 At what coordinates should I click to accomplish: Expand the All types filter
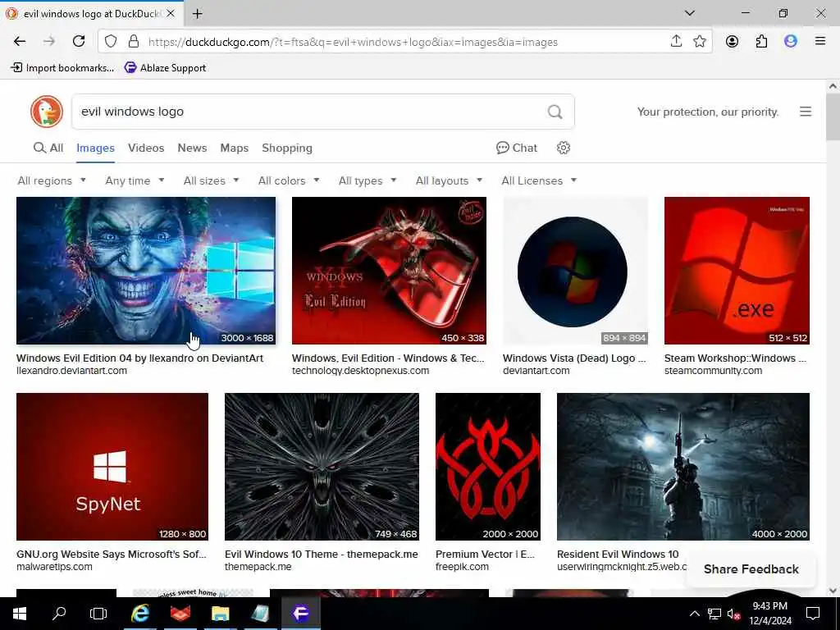click(367, 180)
